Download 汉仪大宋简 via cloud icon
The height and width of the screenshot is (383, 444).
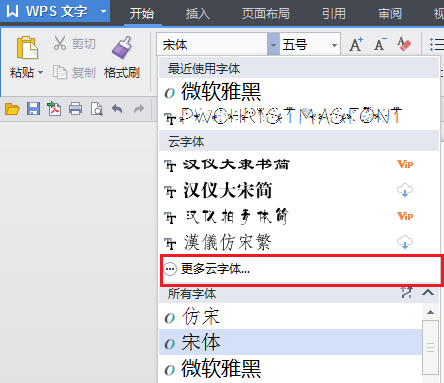click(405, 190)
